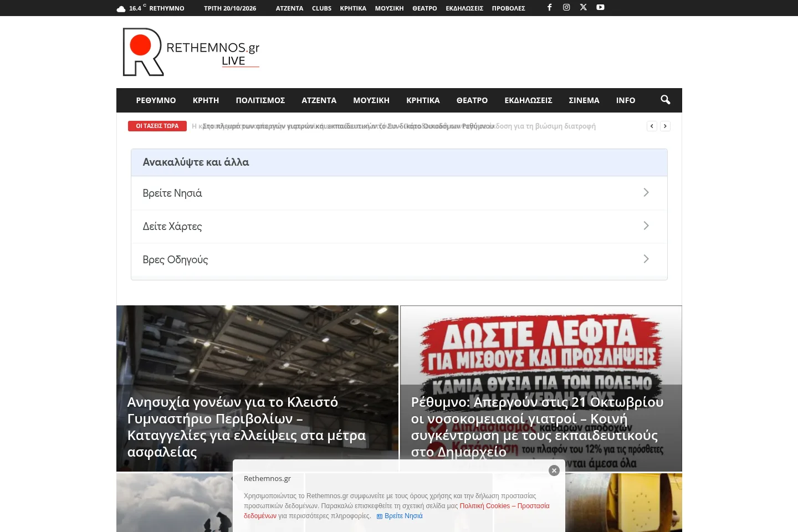Screen dimensions: 798x532
Task: Click the 16.4 temperature reading
Action: (135, 8)
